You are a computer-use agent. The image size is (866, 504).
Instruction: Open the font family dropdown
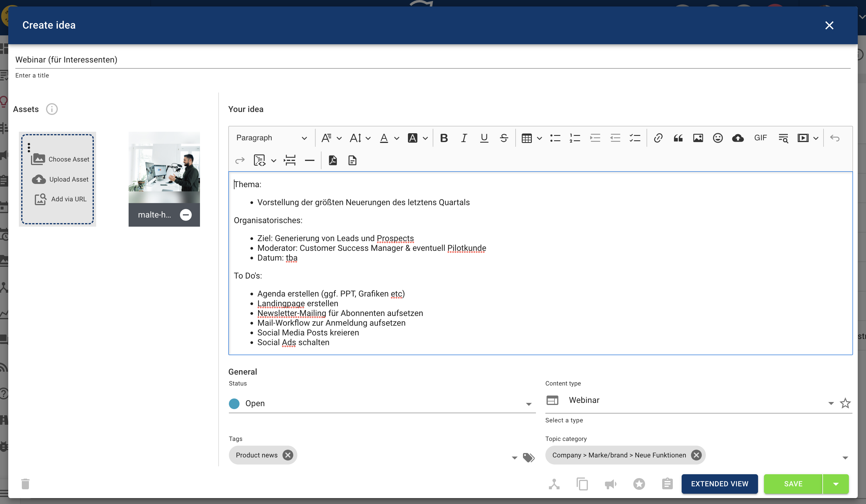tap(331, 138)
